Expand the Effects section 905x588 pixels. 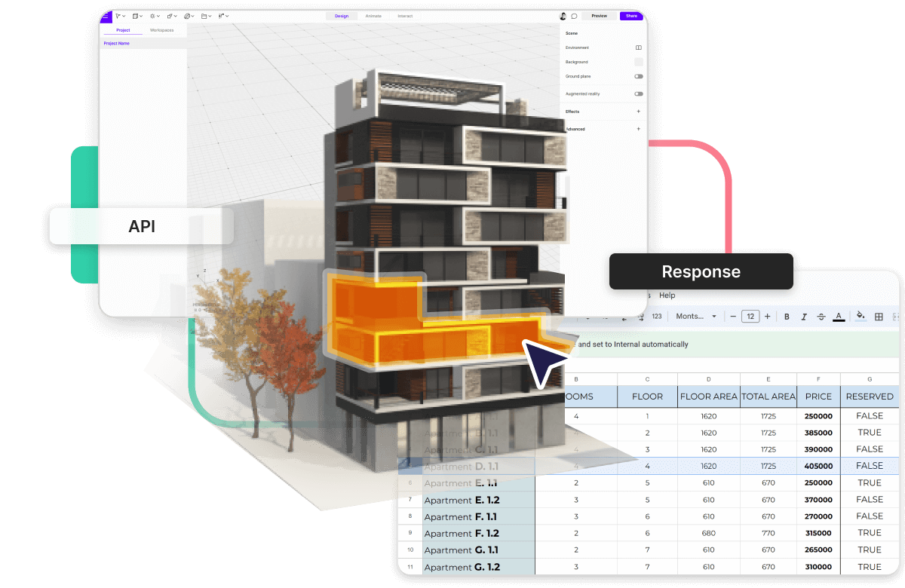click(638, 112)
